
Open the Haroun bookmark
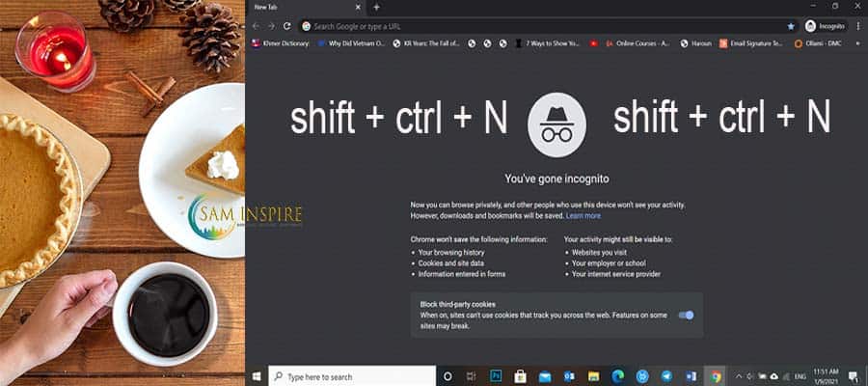coord(695,43)
